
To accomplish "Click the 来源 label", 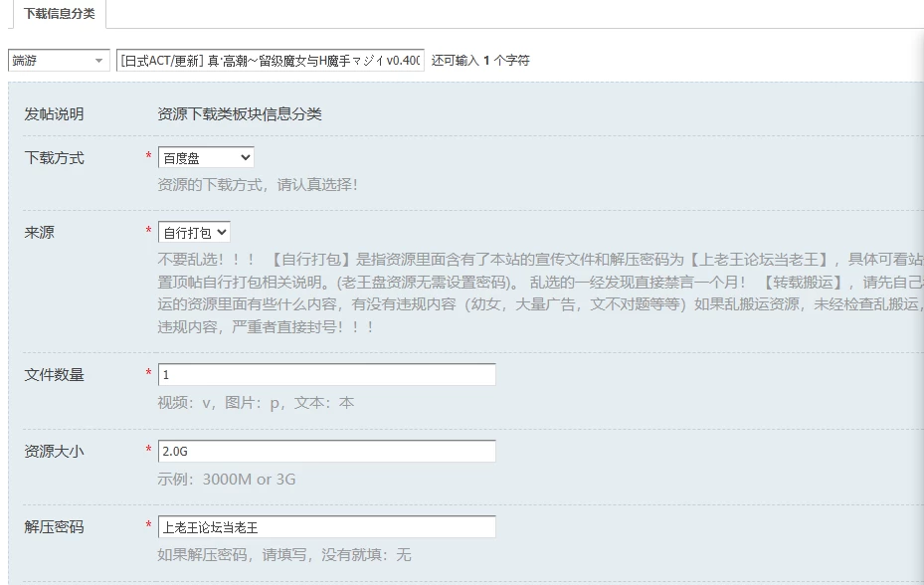I will (40, 233).
